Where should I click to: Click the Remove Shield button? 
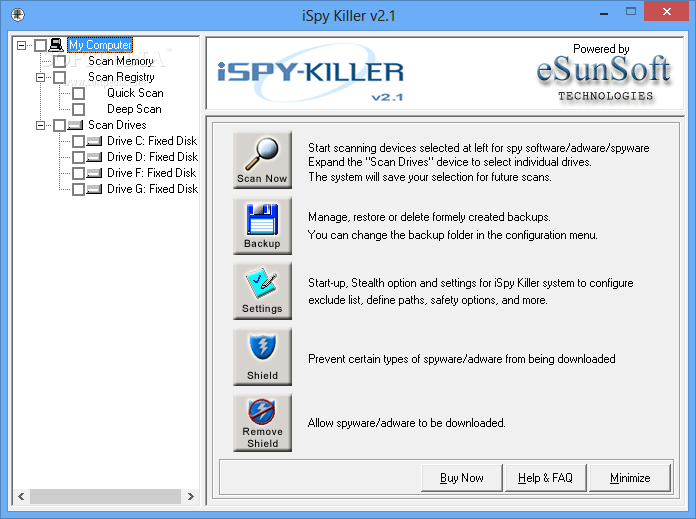tap(262, 423)
